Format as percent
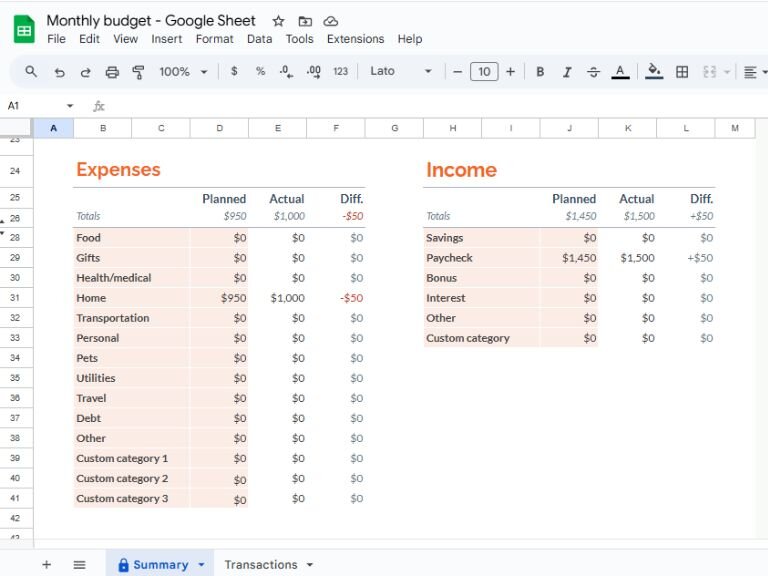The image size is (768, 576). click(260, 72)
